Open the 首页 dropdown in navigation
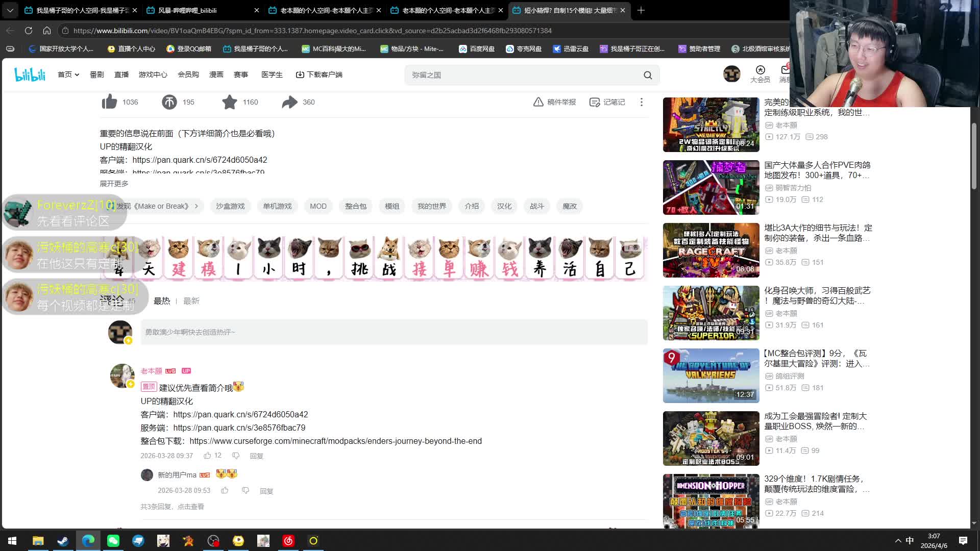The width and height of the screenshot is (980, 551). (x=68, y=74)
